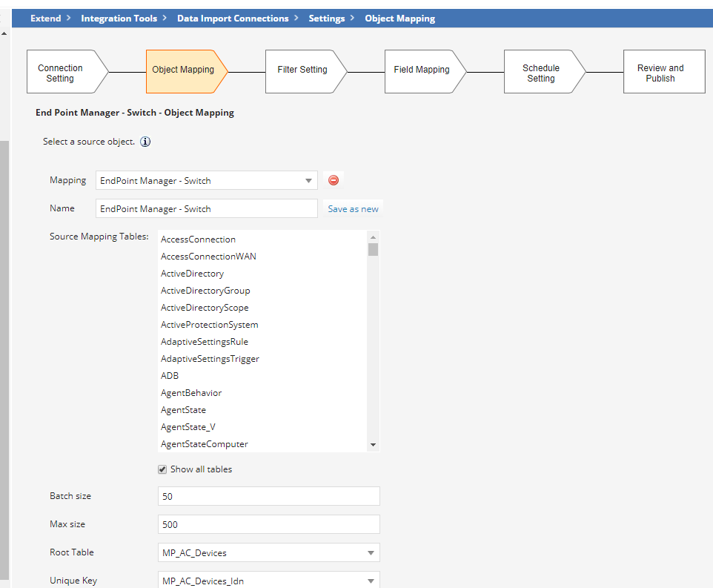Image resolution: width=713 pixels, height=588 pixels.
Task: Navigate to Integration Tools breadcrumb
Action: tap(119, 19)
